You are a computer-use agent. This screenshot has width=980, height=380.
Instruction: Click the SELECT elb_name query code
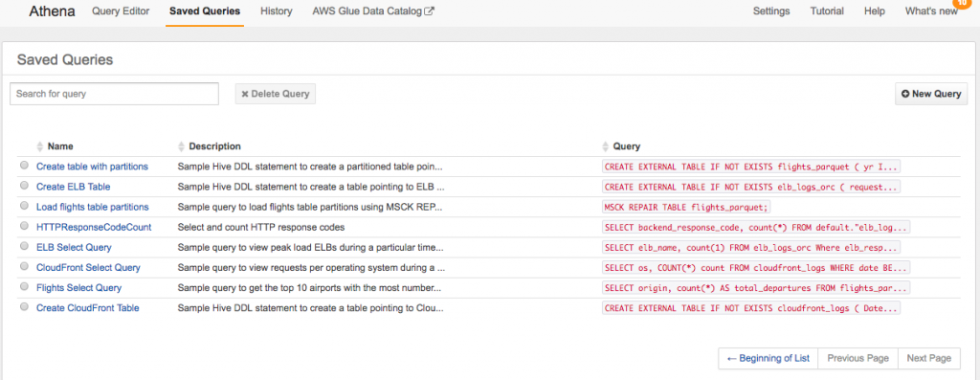(x=750, y=248)
